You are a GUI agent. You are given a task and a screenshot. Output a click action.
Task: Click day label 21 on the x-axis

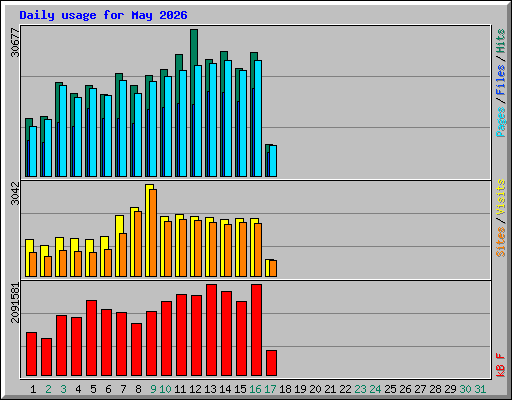(x=330, y=389)
